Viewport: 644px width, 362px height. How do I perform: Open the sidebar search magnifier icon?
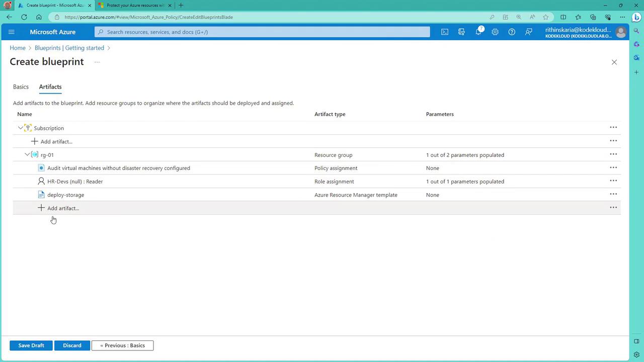point(636,31)
